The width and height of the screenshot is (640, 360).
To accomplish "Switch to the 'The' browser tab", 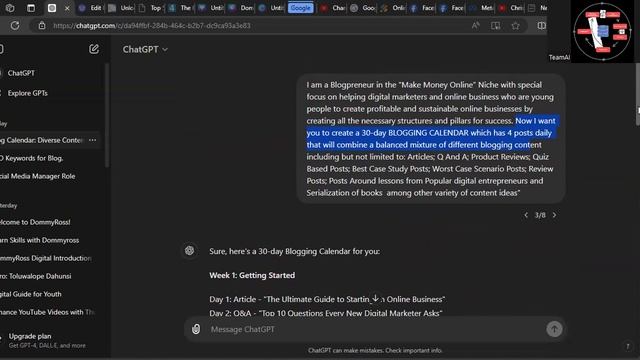I will [x=180, y=8].
